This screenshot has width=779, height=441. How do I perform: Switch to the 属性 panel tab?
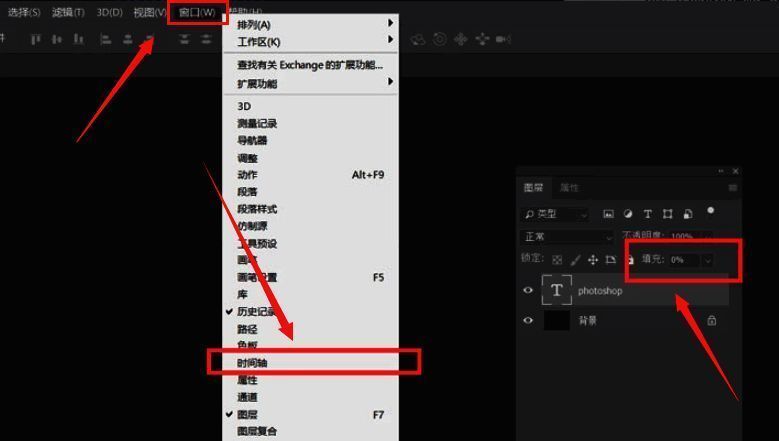[569, 188]
